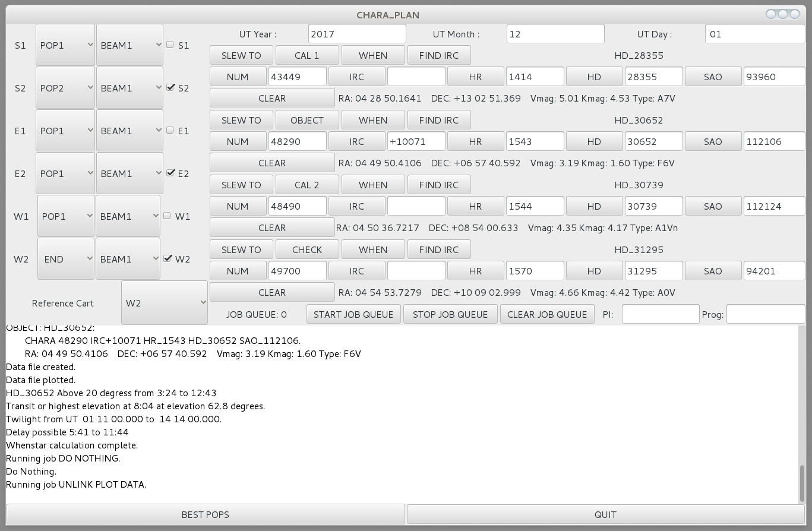Click WHEN for HD_31295
812x531 pixels.
(x=373, y=249)
